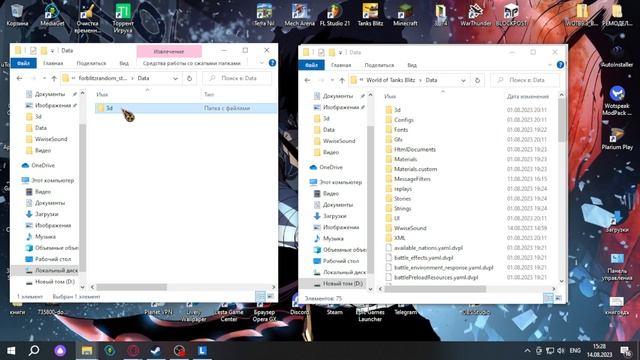
Task: Click help icon in left Data window
Action: pos(272,63)
